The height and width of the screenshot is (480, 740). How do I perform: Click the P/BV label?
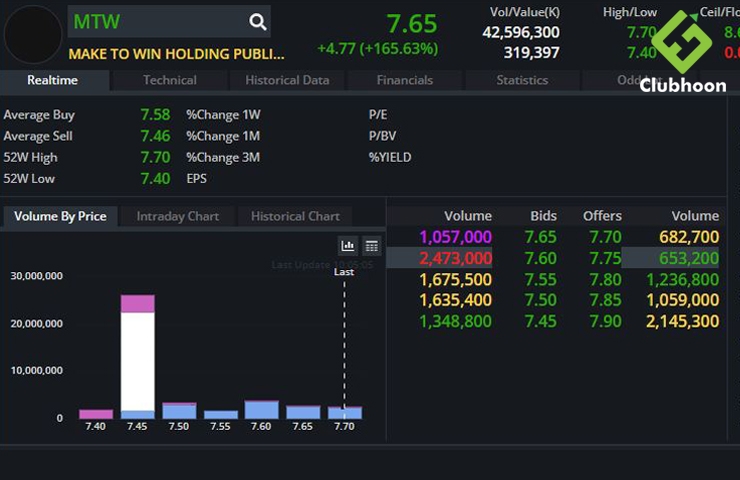pos(382,136)
